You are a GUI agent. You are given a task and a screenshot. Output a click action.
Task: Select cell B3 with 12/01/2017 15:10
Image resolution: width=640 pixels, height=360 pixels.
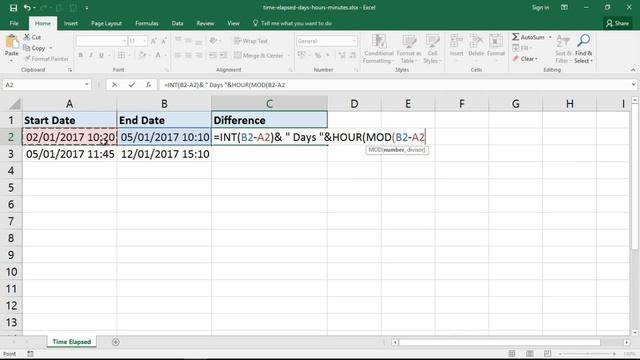point(164,154)
